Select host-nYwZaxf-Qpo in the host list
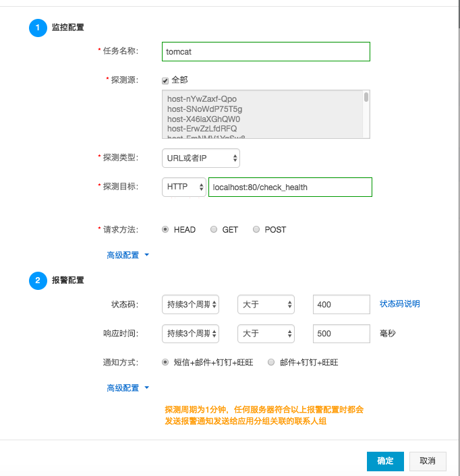 pyautogui.click(x=202, y=99)
